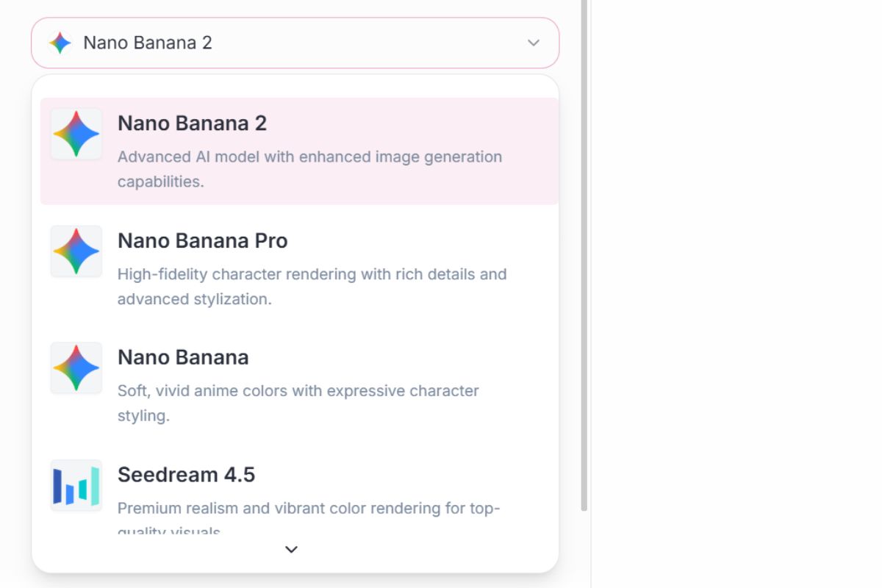Collapse the model selector using its chevron arrow
Image resolution: width=882 pixels, height=588 pixels.
coord(534,43)
